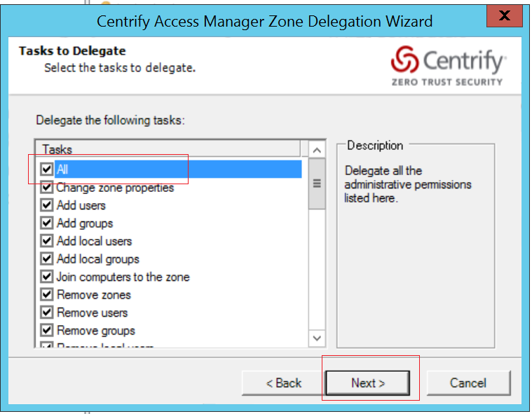Select the Remove zones list item label

coord(93,295)
